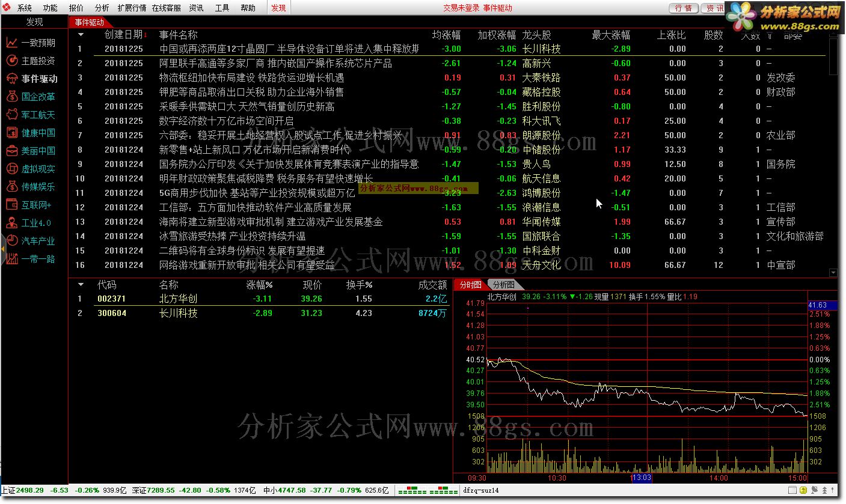Click leading stock 科大讯飞
Viewport: 846px width, 504px height.
(541, 121)
